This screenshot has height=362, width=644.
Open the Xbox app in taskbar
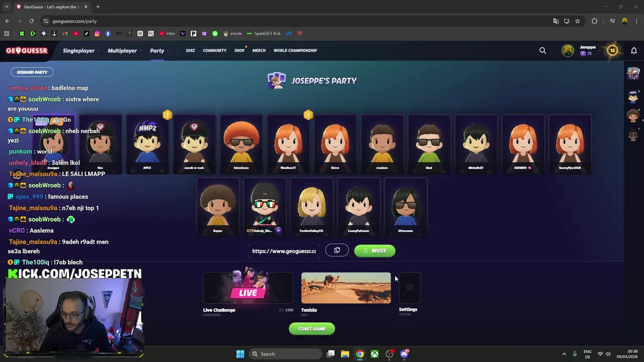point(375,354)
